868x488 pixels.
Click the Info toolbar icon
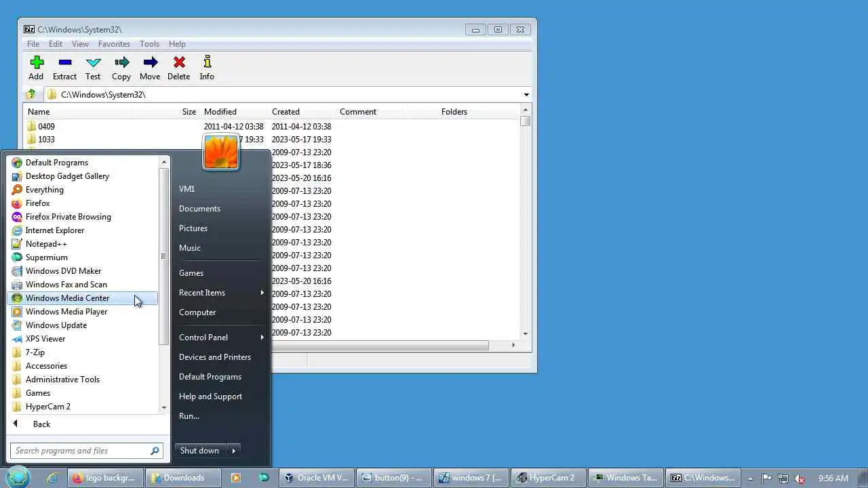pos(207,68)
